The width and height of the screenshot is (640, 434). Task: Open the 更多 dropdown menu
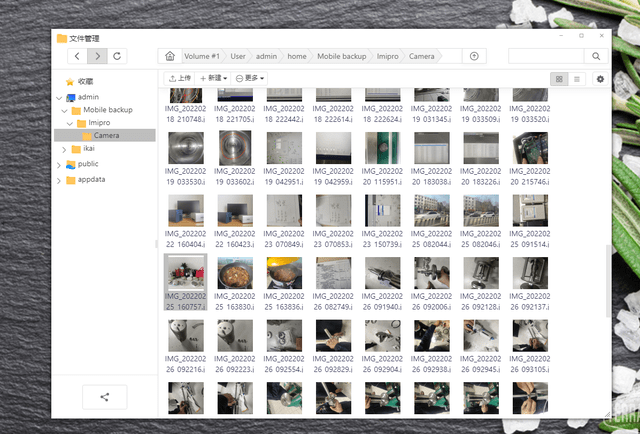click(250, 78)
